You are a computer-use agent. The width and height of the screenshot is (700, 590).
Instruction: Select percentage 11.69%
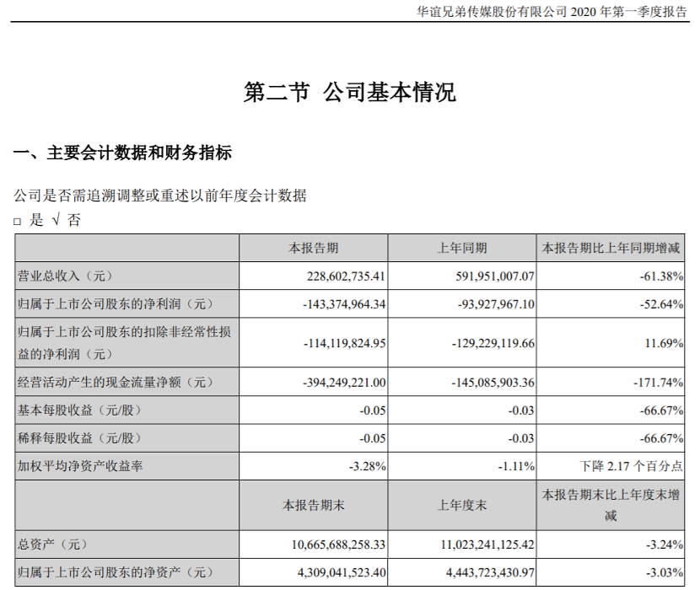664,343
